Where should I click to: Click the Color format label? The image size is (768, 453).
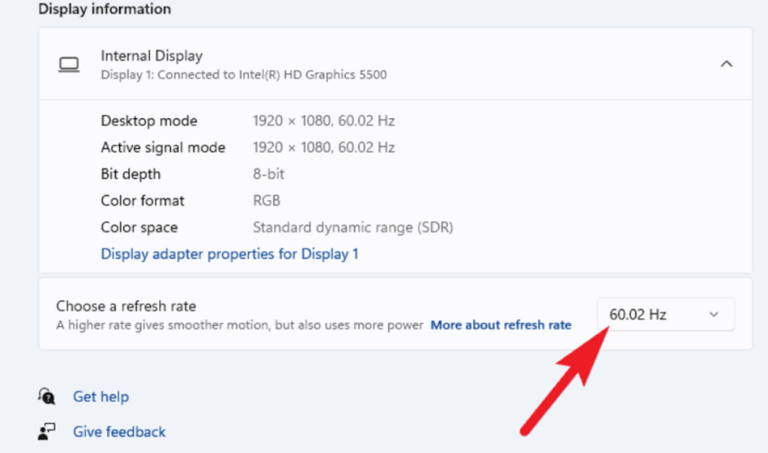pyautogui.click(x=142, y=200)
